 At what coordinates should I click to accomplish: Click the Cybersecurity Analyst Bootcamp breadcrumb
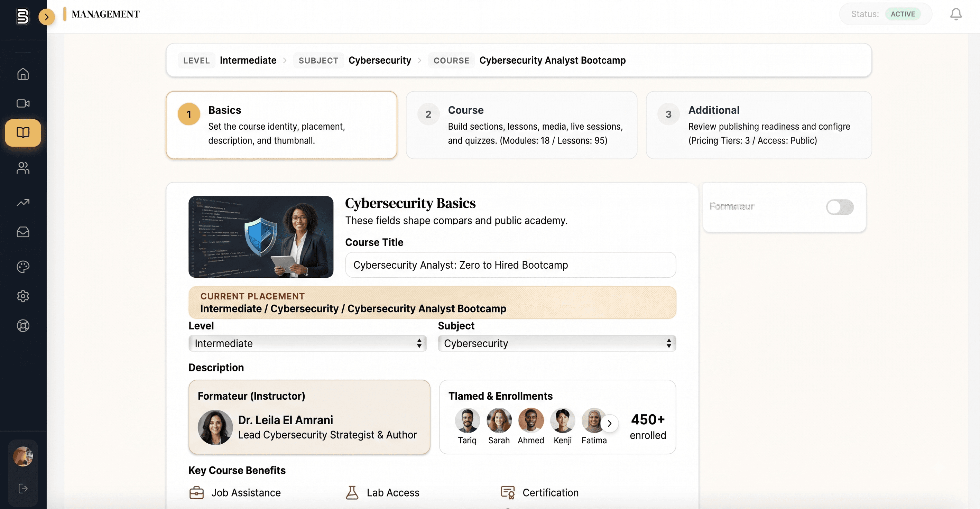click(552, 60)
